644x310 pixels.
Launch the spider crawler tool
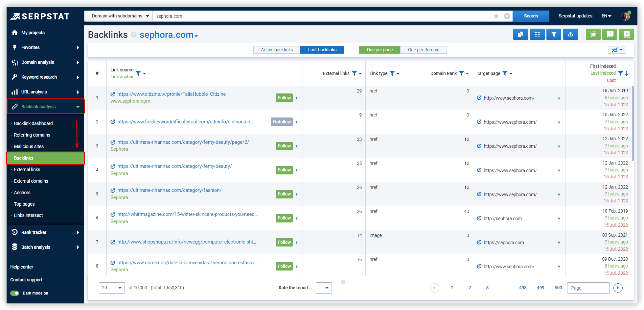[593, 34]
